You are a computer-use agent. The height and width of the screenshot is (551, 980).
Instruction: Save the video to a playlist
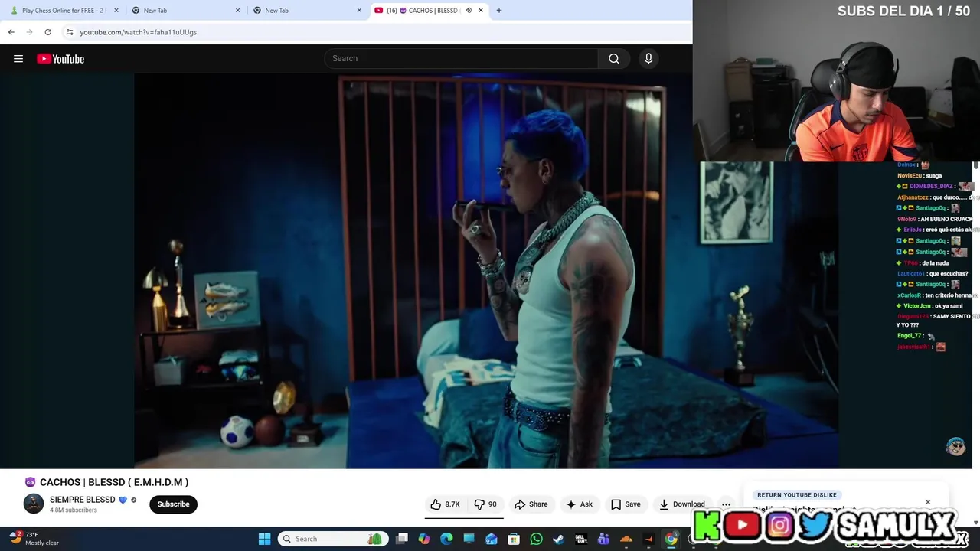[626, 504]
